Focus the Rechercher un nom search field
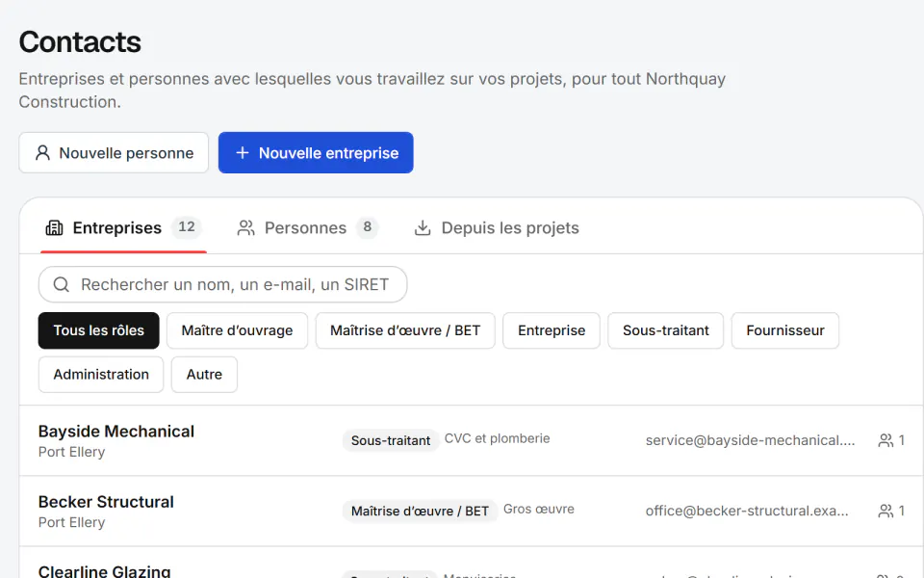 (222, 284)
